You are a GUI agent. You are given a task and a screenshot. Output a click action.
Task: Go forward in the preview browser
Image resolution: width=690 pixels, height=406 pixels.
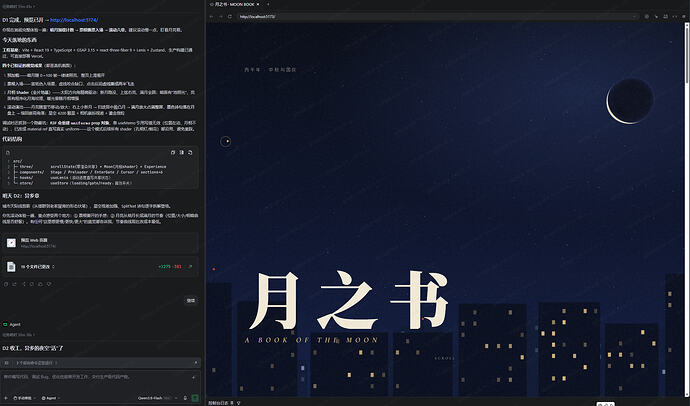(220, 16)
